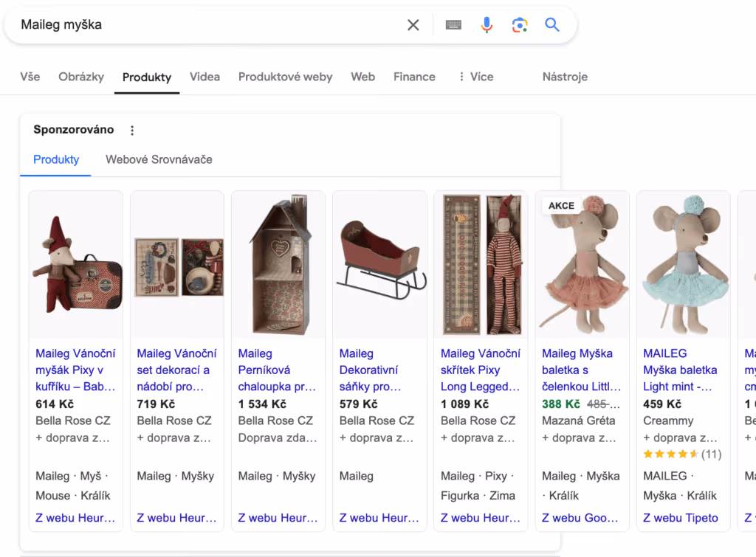Viewport: 756px width, 557px height.
Task: Click Z webu Heur… under the 719 Kč item
Action: click(176, 518)
